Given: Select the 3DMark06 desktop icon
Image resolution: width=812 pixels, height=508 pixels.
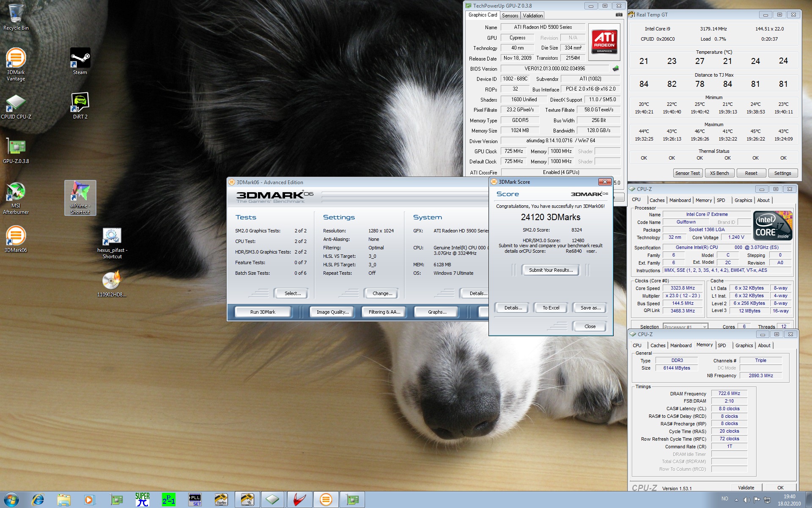Looking at the screenshot, I should pos(16,239).
